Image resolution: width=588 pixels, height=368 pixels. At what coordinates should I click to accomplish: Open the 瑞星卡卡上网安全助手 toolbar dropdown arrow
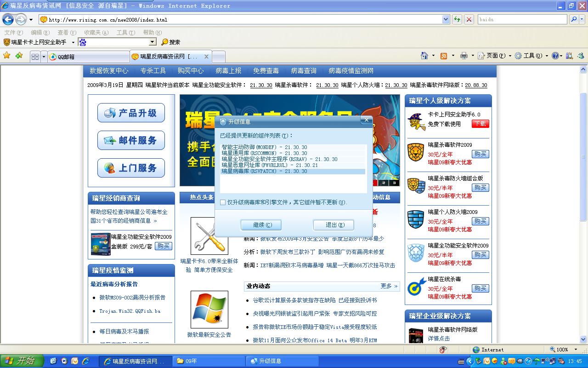coord(73,42)
